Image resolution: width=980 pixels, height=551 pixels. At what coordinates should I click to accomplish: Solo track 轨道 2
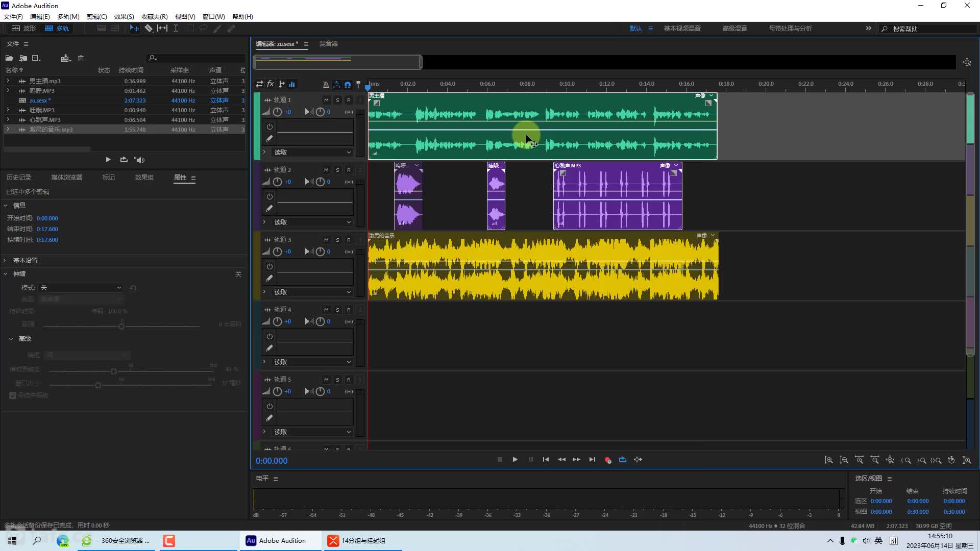(x=337, y=170)
